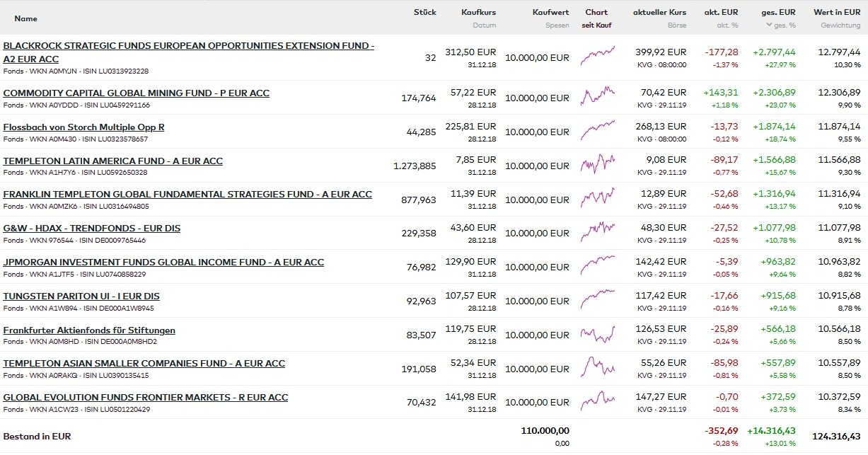Click the Gewichtung subheader
Image resolution: width=868 pixels, height=455 pixels.
click(840, 25)
